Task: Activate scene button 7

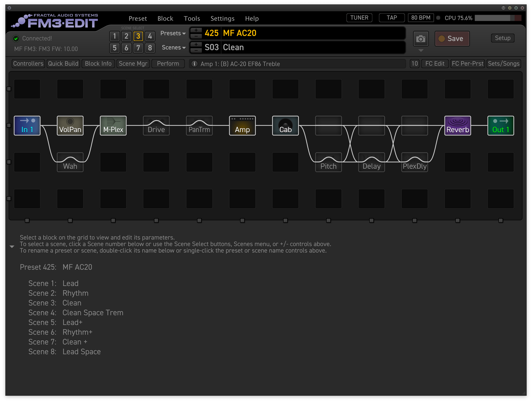Action: tap(138, 48)
